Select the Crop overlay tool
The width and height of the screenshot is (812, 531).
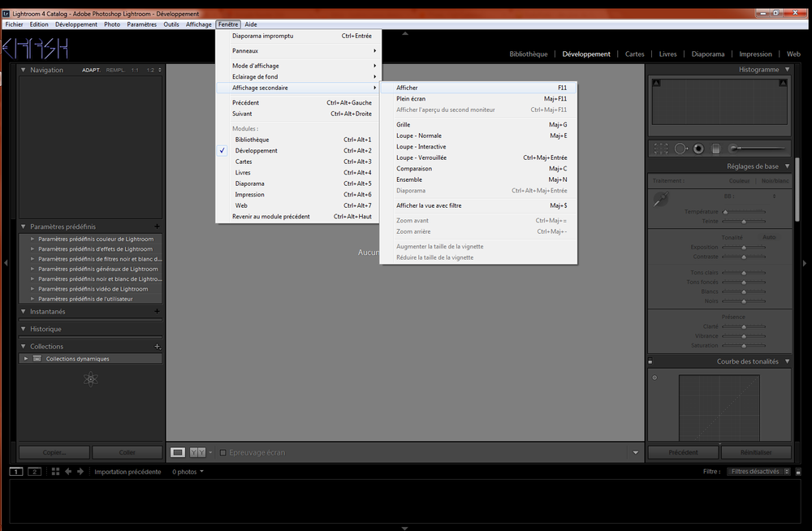[661, 149]
